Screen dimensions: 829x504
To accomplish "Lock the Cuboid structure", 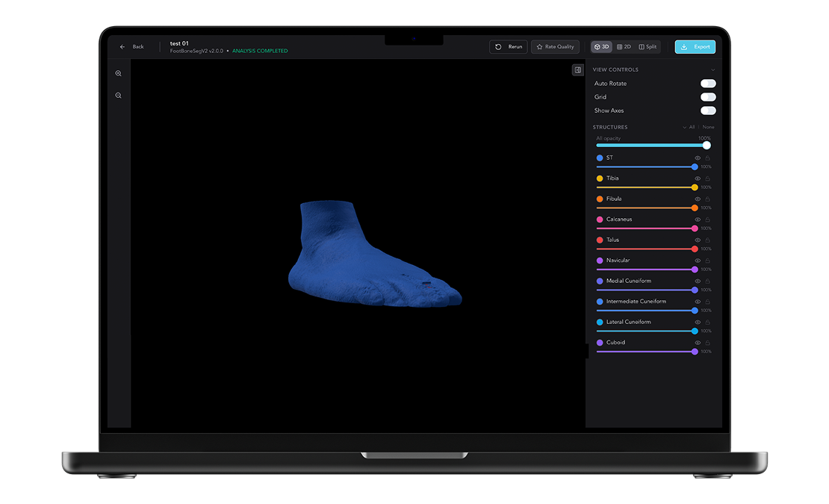I will (x=707, y=343).
